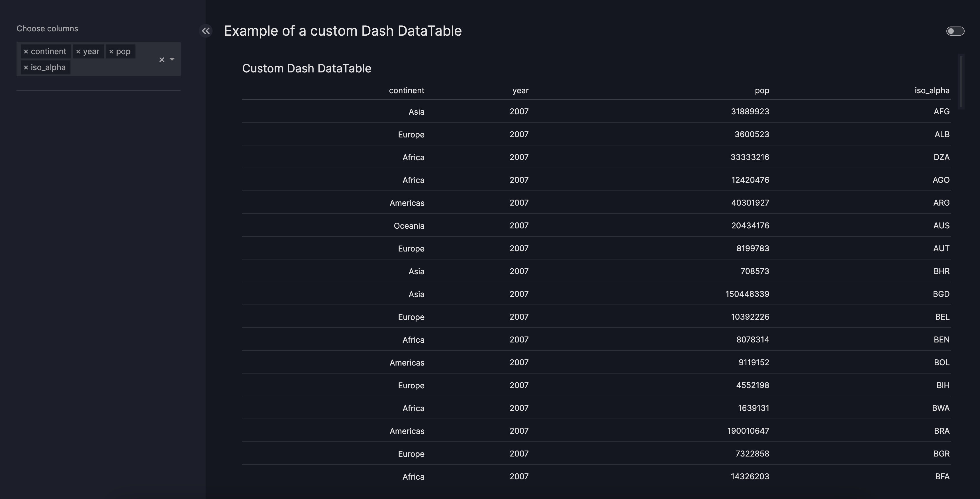
Task: Click population value 708573
Action: pyautogui.click(x=755, y=271)
